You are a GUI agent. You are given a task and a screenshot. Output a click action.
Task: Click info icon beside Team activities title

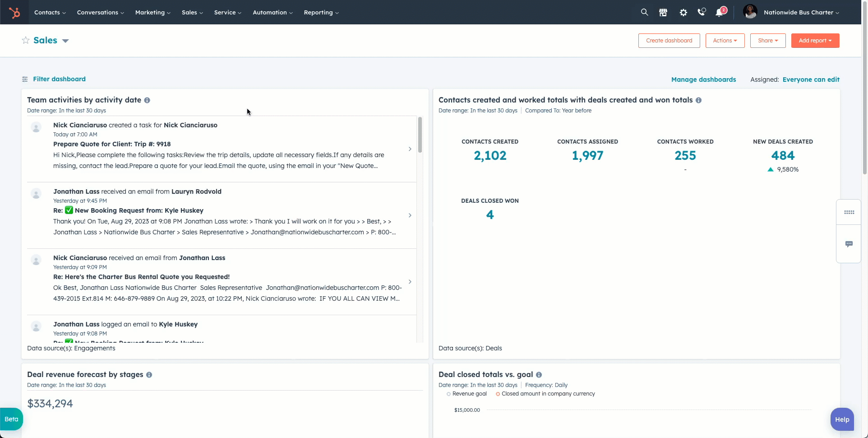click(147, 100)
